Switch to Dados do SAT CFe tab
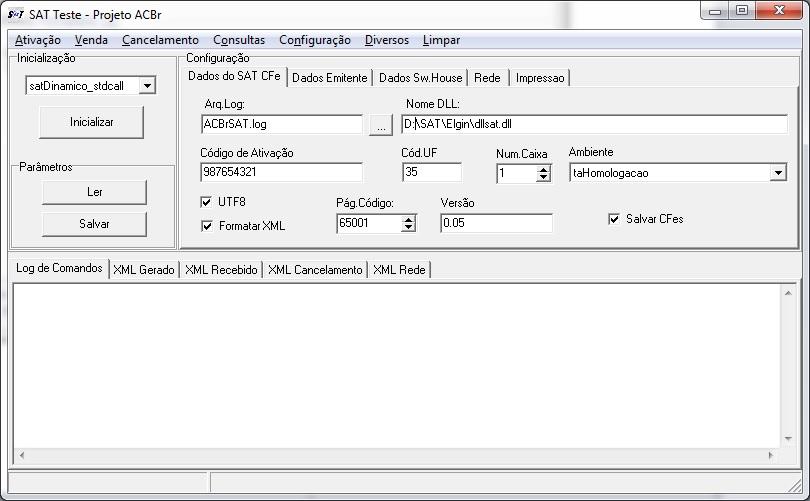 [x=234, y=76]
